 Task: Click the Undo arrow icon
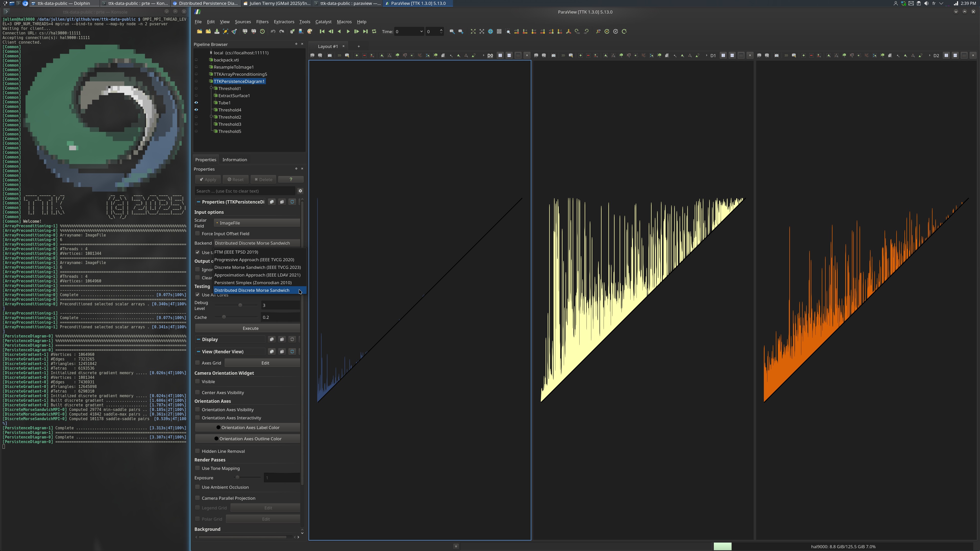[x=273, y=32]
